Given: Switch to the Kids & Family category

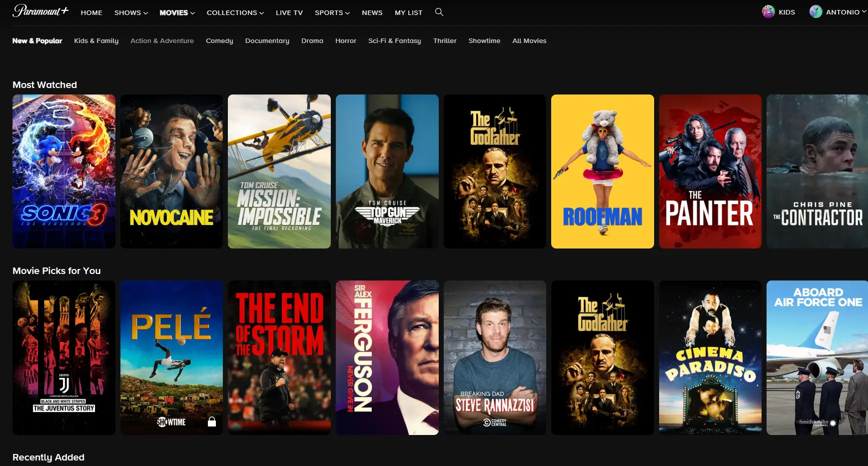Looking at the screenshot, I should click(x=96, y=40).
